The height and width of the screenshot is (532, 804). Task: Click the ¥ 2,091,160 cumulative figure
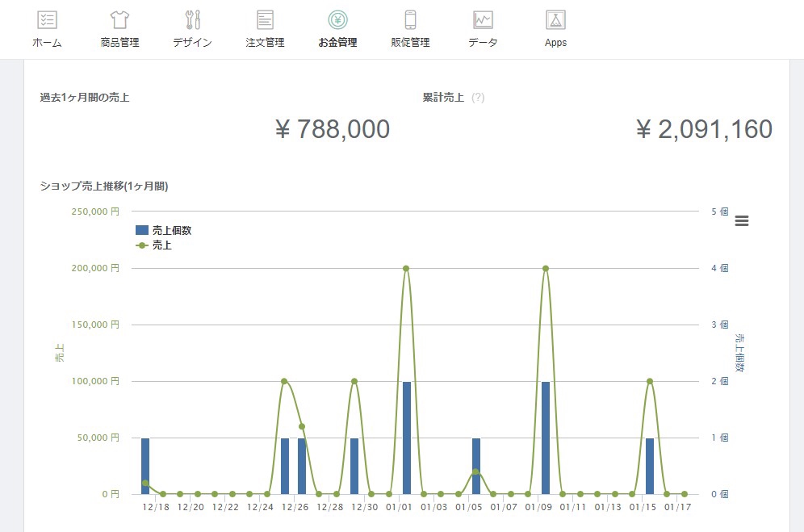click(x=705, y=129)
